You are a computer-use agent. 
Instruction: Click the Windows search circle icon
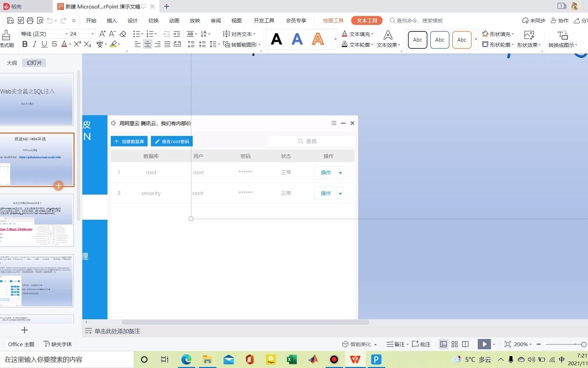pyautogui.click(x=144, y=359)
